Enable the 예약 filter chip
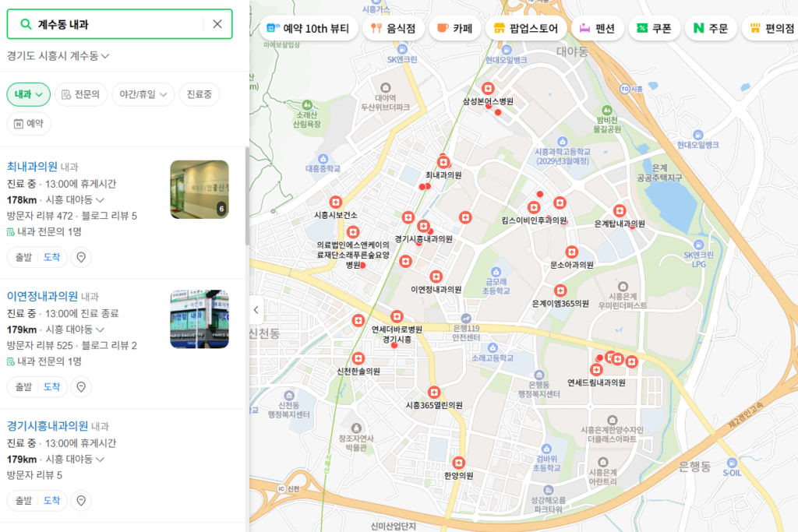This screenshot has height=532, width=798. 29,122
